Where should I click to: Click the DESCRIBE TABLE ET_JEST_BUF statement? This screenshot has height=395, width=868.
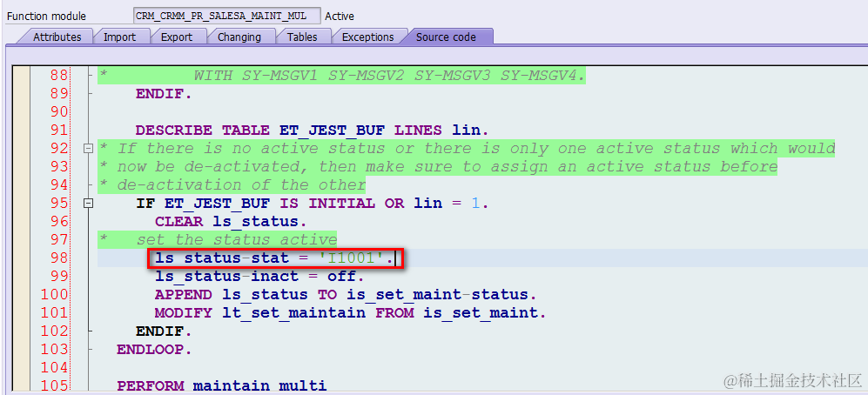tap(313, 130)
